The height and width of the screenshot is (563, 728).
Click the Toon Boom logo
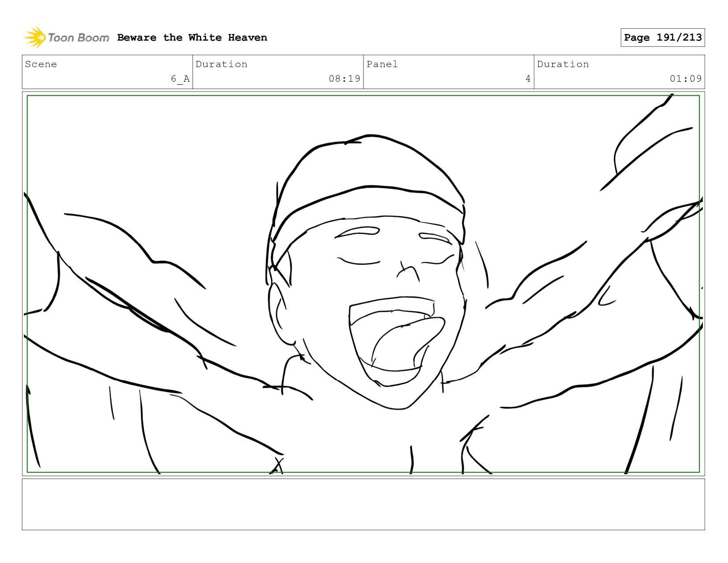(66, 38)
